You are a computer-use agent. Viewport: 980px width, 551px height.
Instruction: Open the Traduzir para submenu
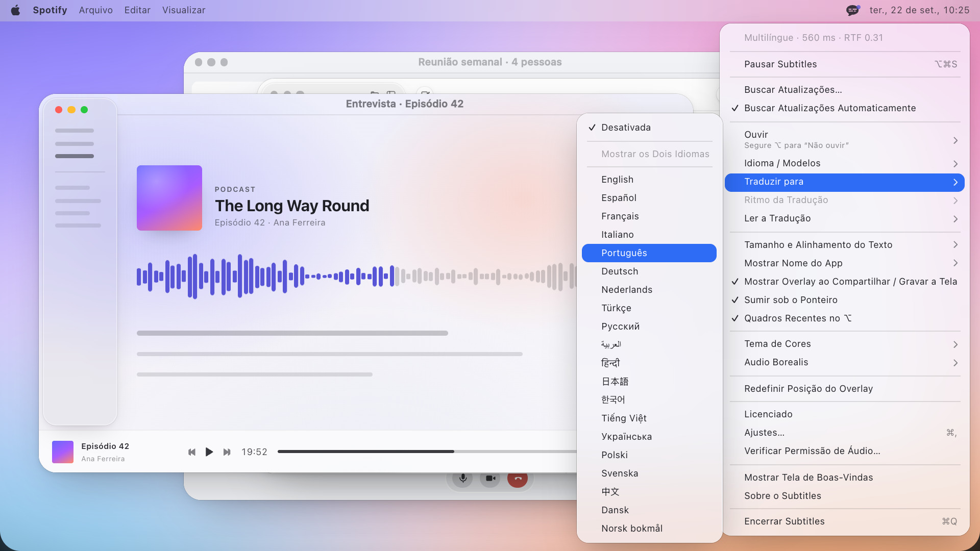click(x=845, y=182)
